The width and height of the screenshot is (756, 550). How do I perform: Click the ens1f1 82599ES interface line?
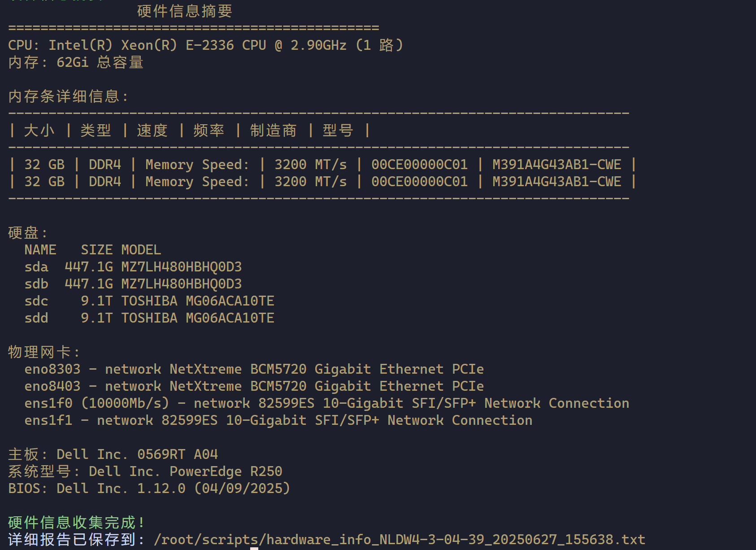point(278,420)
